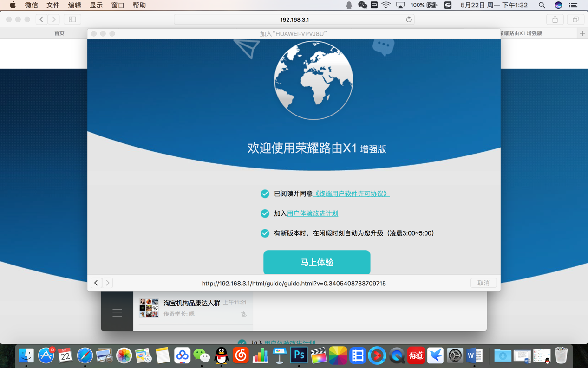
Task: Open the 文件 menu
Action: (53, 5)
